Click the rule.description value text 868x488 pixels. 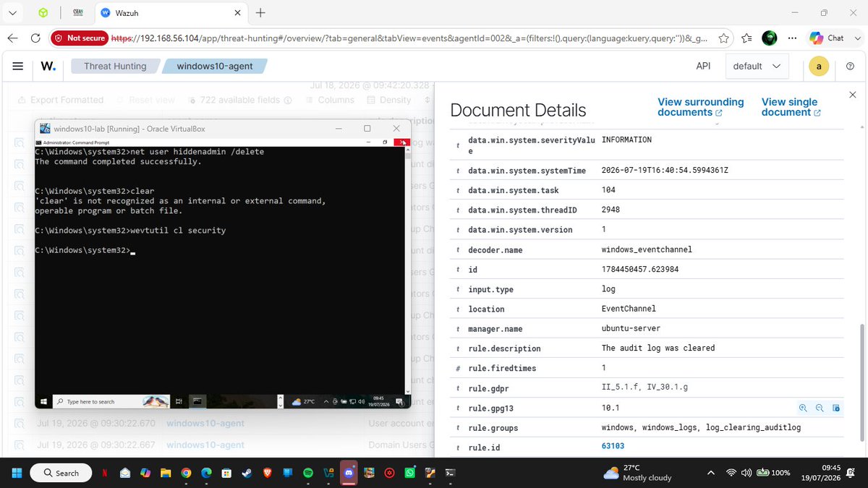pyautogui.click(x=658, y=348)
